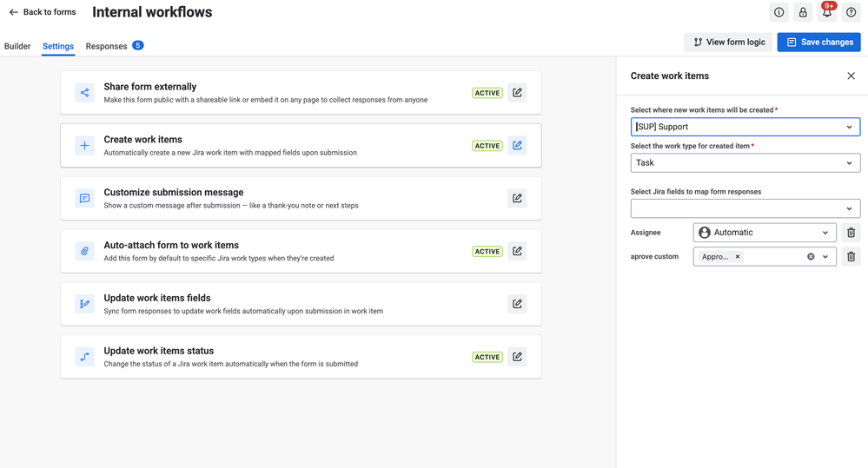Select the Settings tab

click(x=58, y=46)
